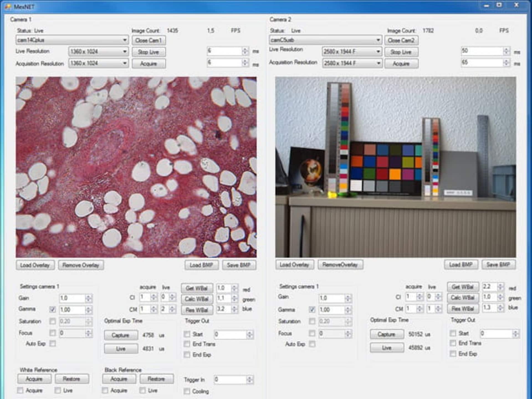The height and width of the screenshot is (399, 532).
Task: Click Capture under Camera 1 Optimal Exp Time
Action: click(121, 335)
